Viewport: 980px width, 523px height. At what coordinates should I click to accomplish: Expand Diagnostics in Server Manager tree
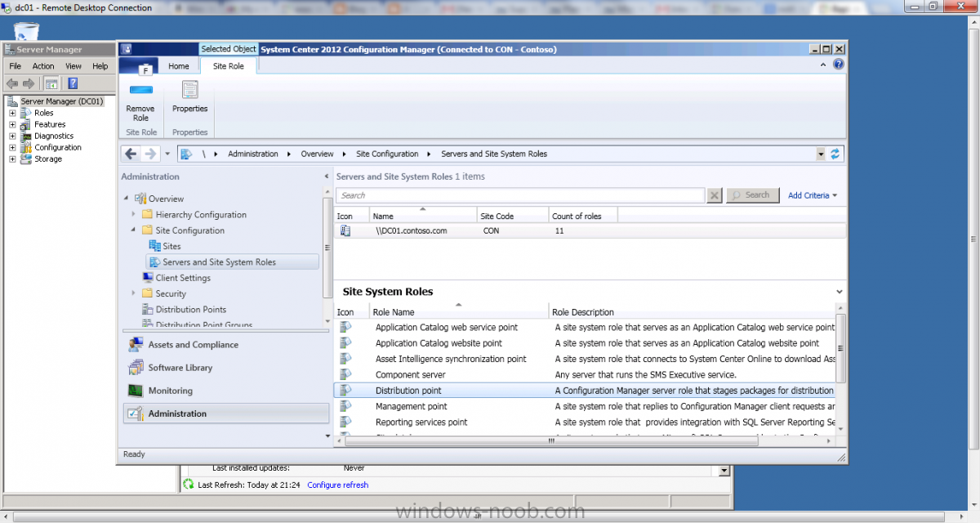(12, 136)
